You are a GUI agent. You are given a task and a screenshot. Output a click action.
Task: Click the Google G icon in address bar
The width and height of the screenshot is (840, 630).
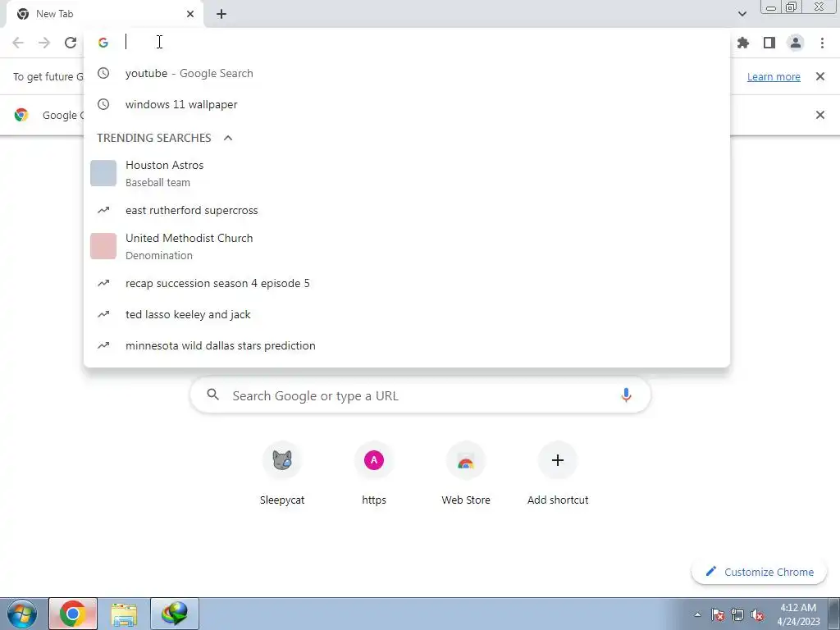(103, 43)
